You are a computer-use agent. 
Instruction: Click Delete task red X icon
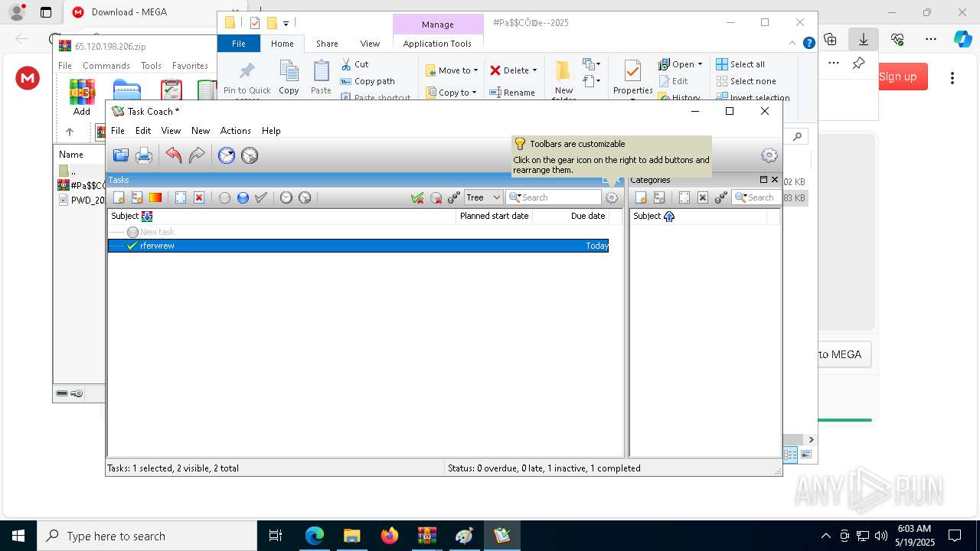point(199,197)
